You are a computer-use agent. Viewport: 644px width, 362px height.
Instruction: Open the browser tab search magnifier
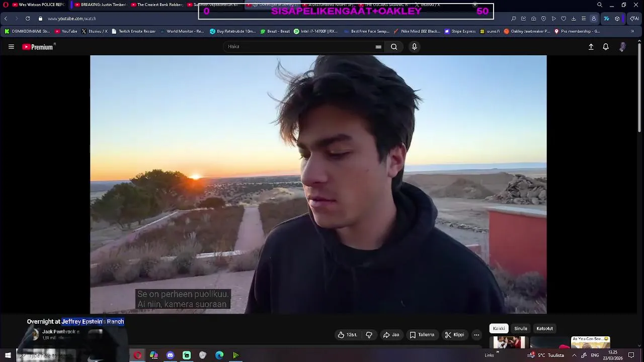coord(599,5)
